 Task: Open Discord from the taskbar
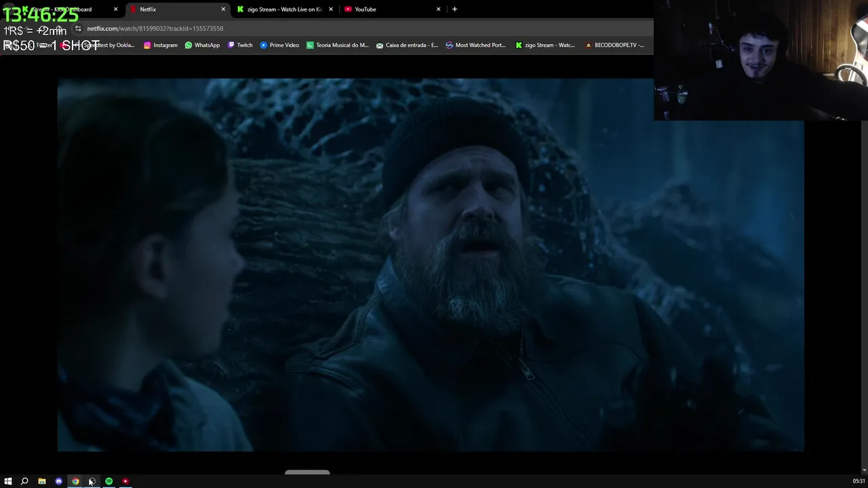[59, 481]
